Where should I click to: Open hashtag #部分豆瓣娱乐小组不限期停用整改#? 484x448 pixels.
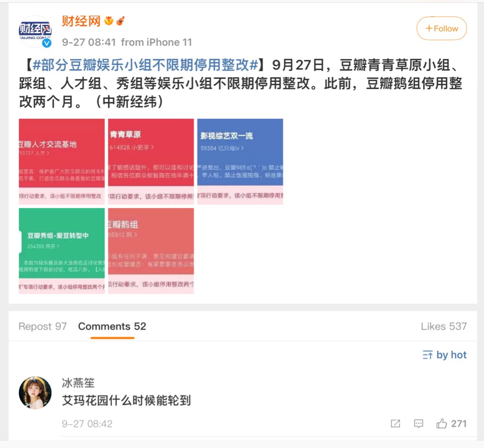pyautogui.click(x=146, y=65)
